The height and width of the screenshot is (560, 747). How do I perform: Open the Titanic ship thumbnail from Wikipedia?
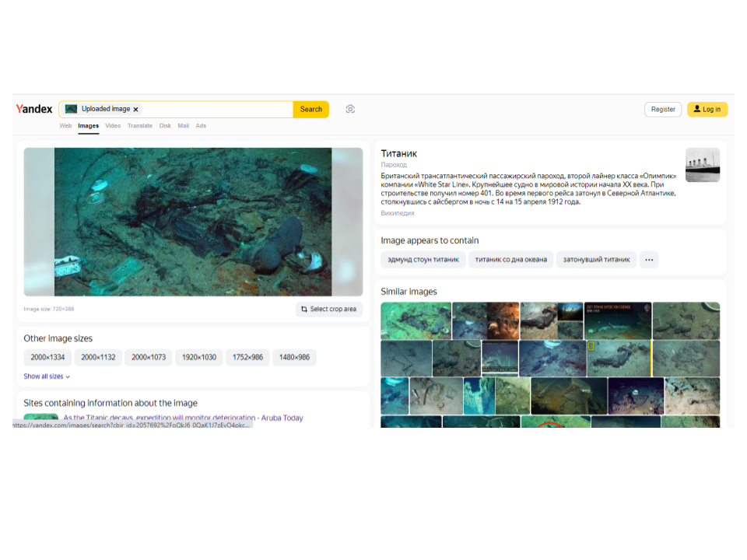(702, 165)
